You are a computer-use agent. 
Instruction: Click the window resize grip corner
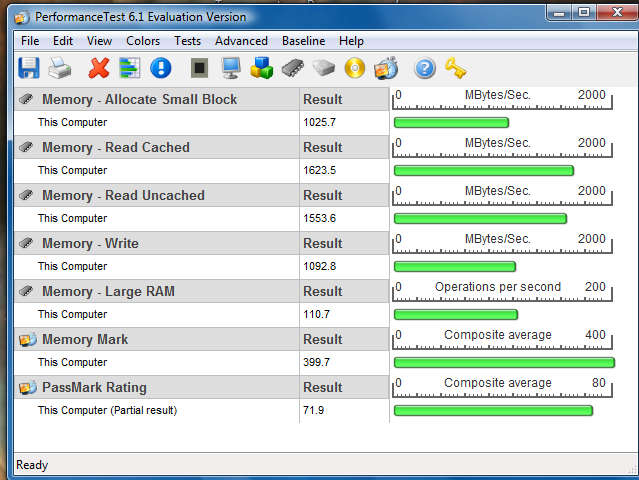[x=633, y=469]
